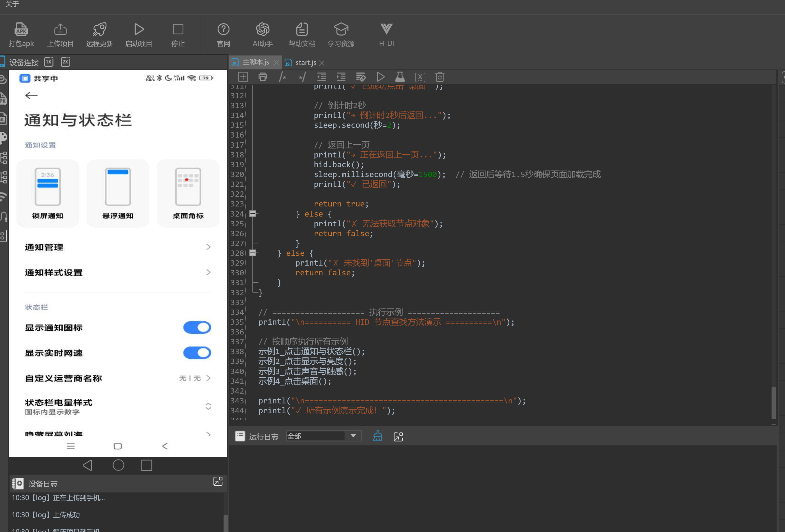The width and height of the screenshot is (785, 532).
Task: Click the code editor vertical scrollbar thumb
Action: [x=774, y=403]
